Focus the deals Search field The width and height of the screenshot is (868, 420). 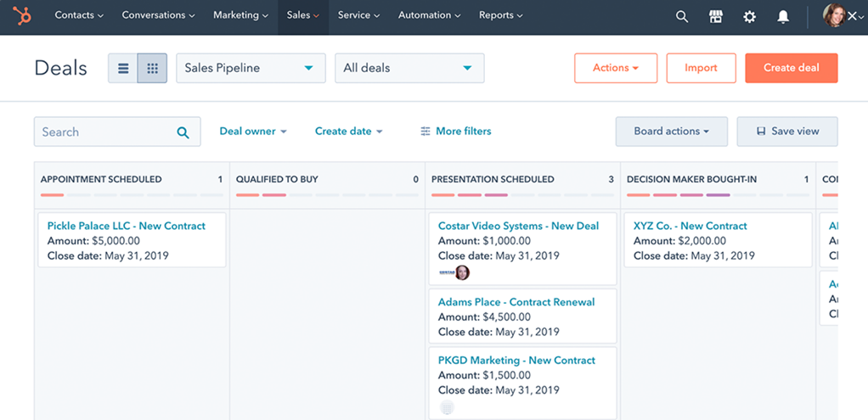click(x=106, y=132)
